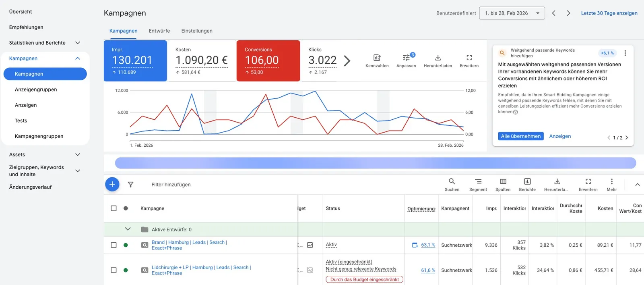Image resolution: width=644 pixels, height=285 pixels.
Task: Click help question mark in recommendation text
Action: pos(516,112)
